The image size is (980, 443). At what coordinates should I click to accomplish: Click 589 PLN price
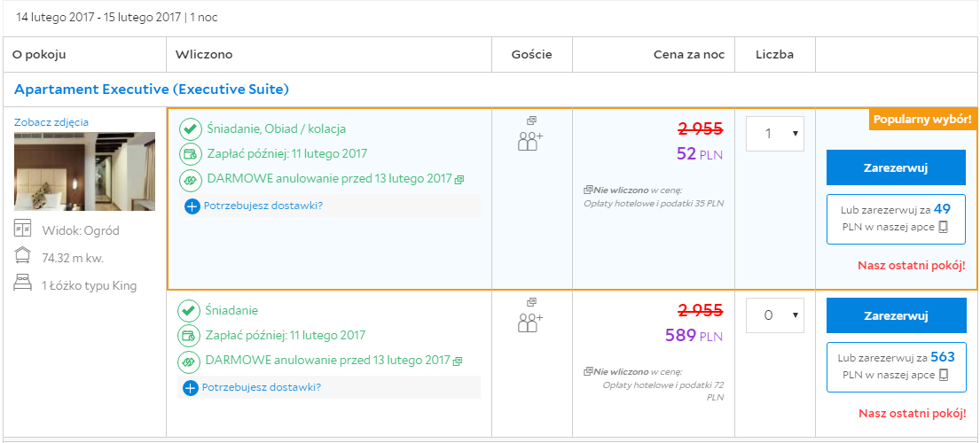(694, 336)
